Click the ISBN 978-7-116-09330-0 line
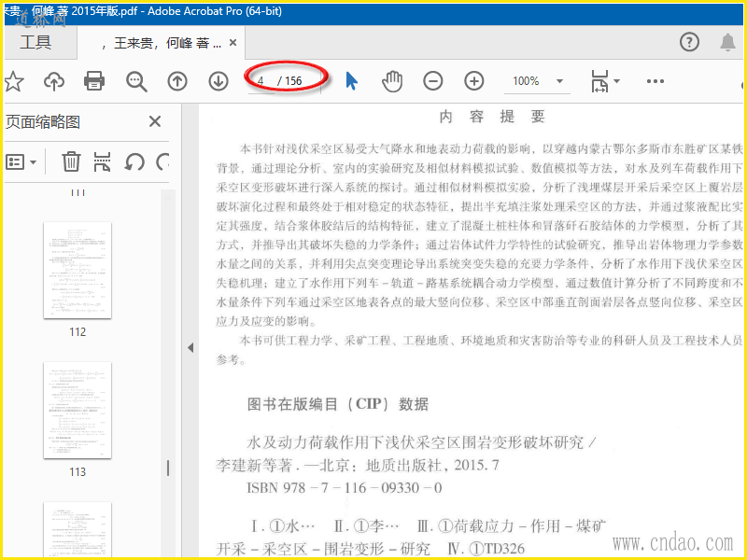Image resolution: width=747 pixels, height=560 pixels. pos(345,487)
